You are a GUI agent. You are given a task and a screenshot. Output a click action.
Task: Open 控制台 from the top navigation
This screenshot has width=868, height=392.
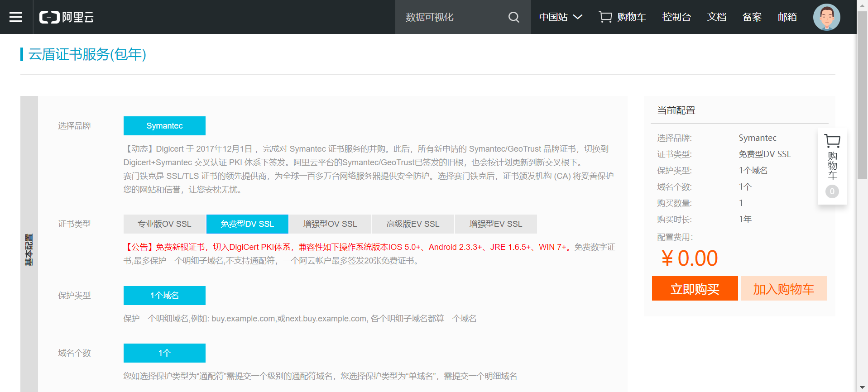[x=676, y=17]
